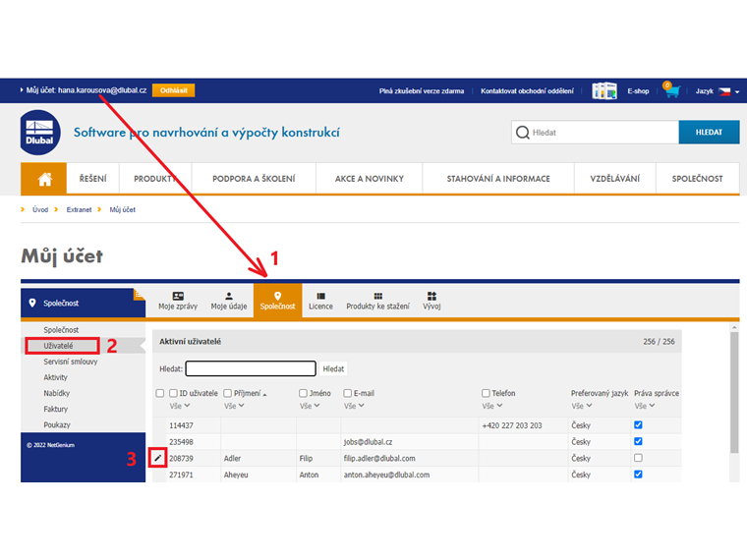Screen dimensions: 747x560
Task: Sort by Příjmení column header
Action: coord(248,393)
